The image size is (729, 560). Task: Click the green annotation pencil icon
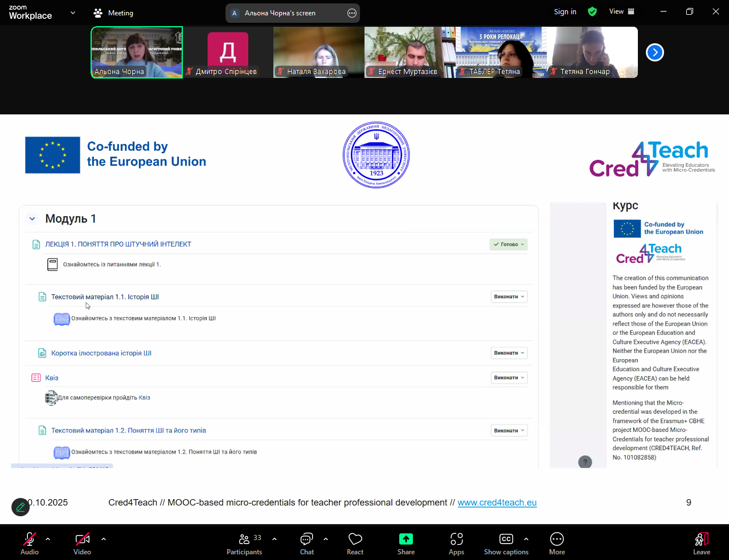pyautogui.click(x=21, y=507)
